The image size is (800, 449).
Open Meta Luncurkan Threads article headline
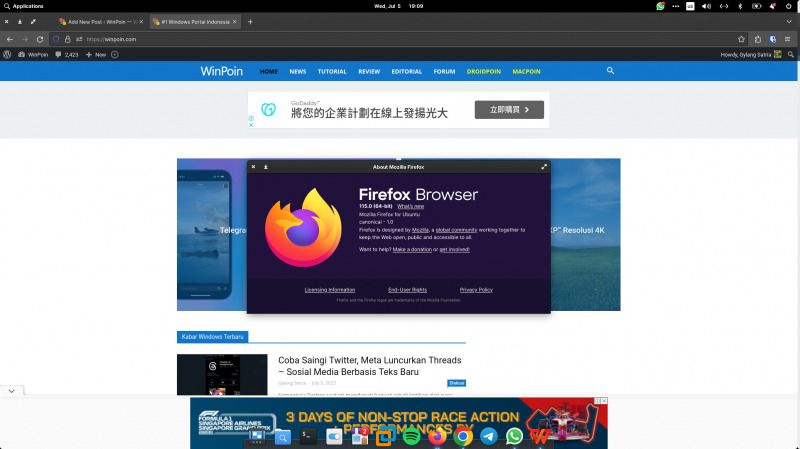pyautogui.click(x=369, y=366)
